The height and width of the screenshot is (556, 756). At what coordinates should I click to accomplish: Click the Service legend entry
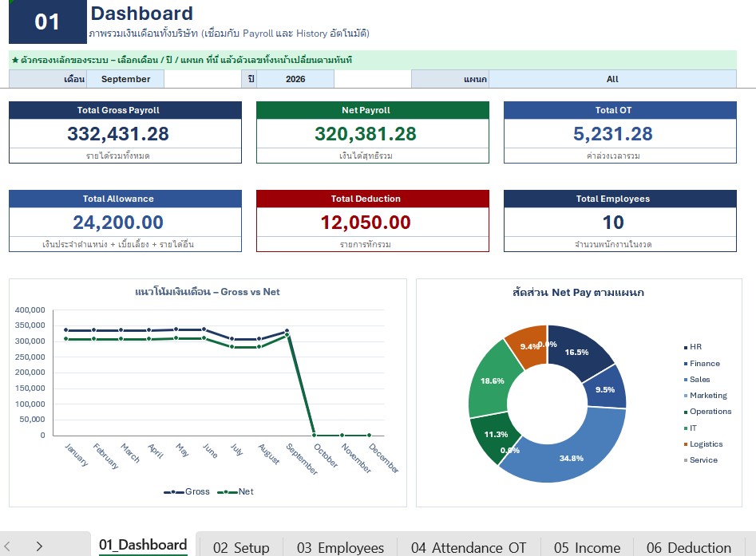[701, 460]
